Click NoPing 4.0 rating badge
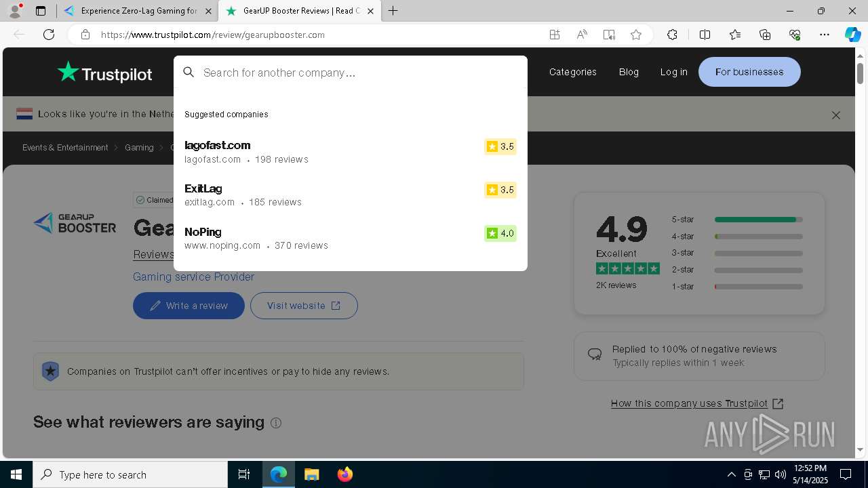 pyautogui.click(x=500, y=233)
